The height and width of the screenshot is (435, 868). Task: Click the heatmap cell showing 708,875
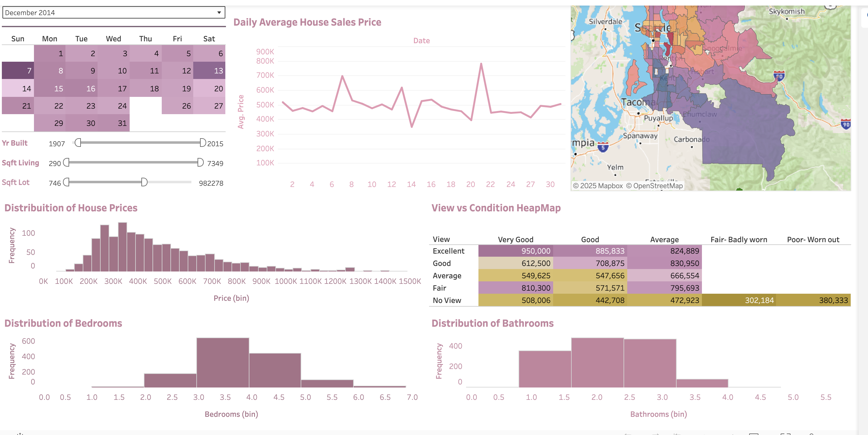[x=590, y=263]
